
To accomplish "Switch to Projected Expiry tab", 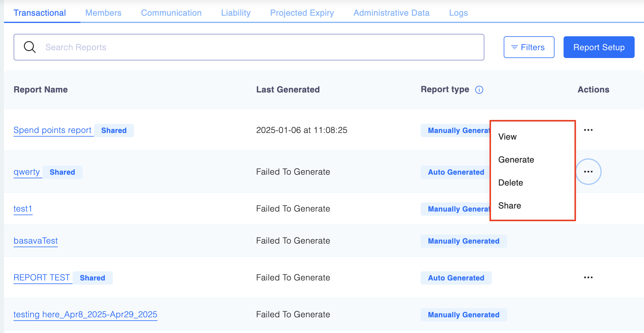I will point(302,13).
